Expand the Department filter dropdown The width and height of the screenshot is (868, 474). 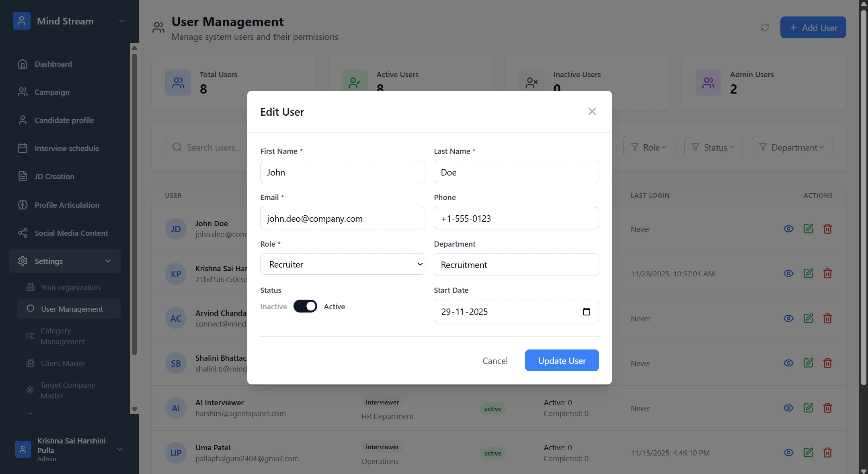792,147
